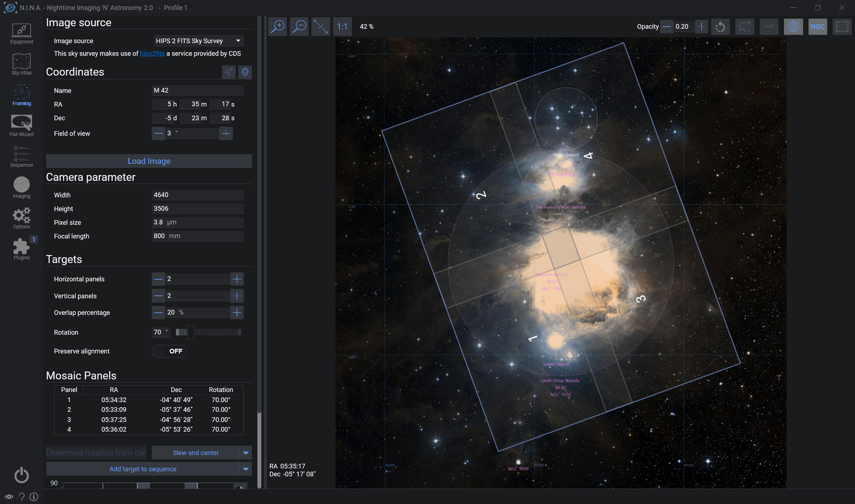Open the Image source dropdown
Image resolution: width=855 pixels, height=504 pixels.
pyautogui.click(x=198, y=41)
